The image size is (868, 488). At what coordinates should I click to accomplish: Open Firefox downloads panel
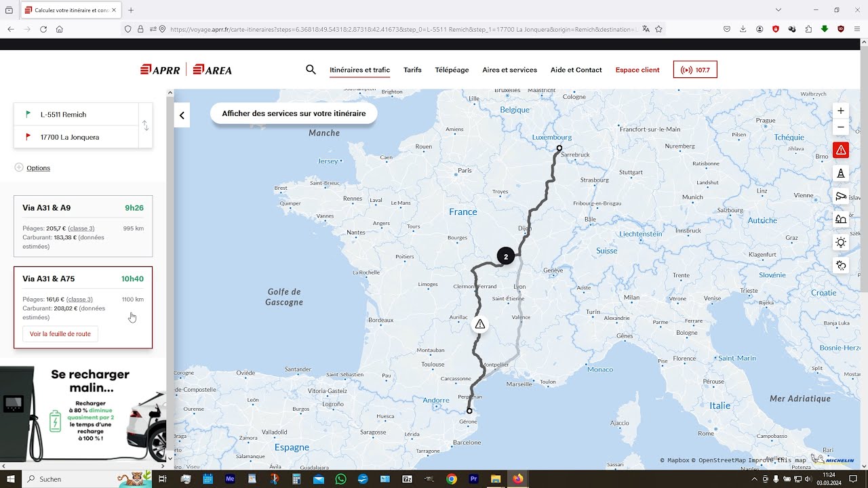[743, 29]
